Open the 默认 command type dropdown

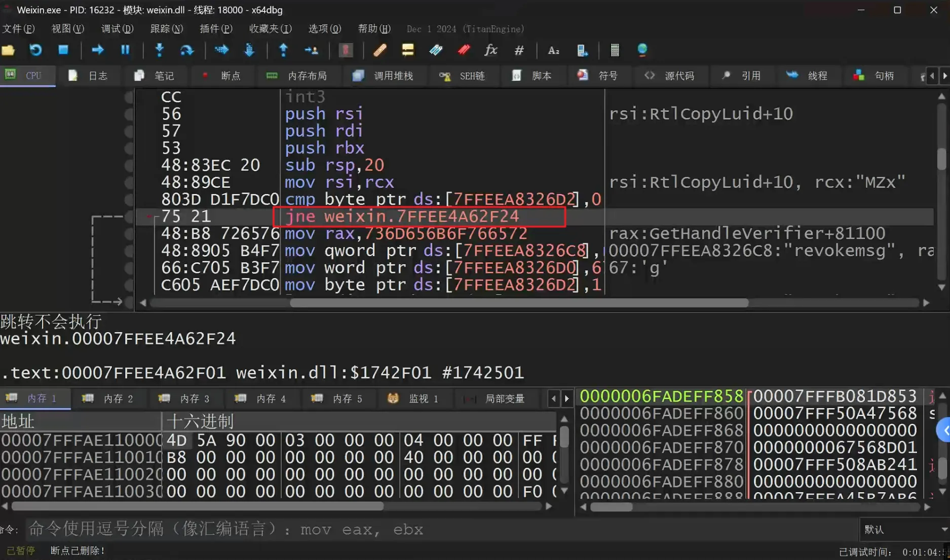pos(904,529)
